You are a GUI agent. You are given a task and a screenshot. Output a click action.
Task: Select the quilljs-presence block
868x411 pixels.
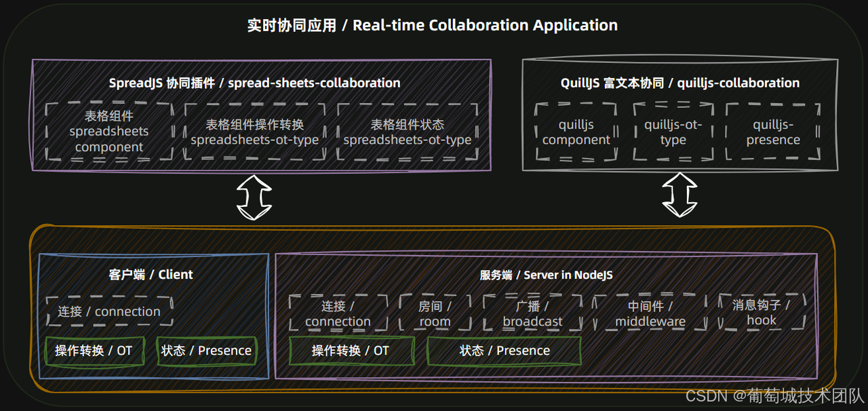click(x=773, y=132)
